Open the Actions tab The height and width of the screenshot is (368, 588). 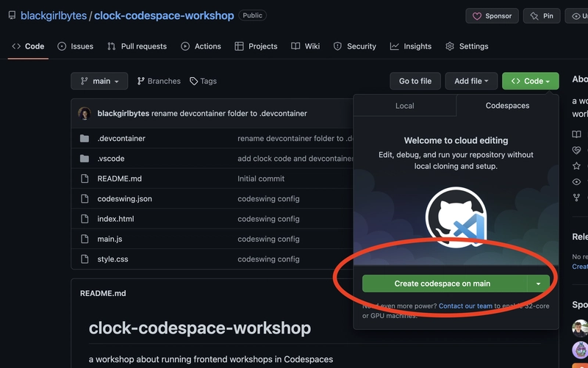201,46
